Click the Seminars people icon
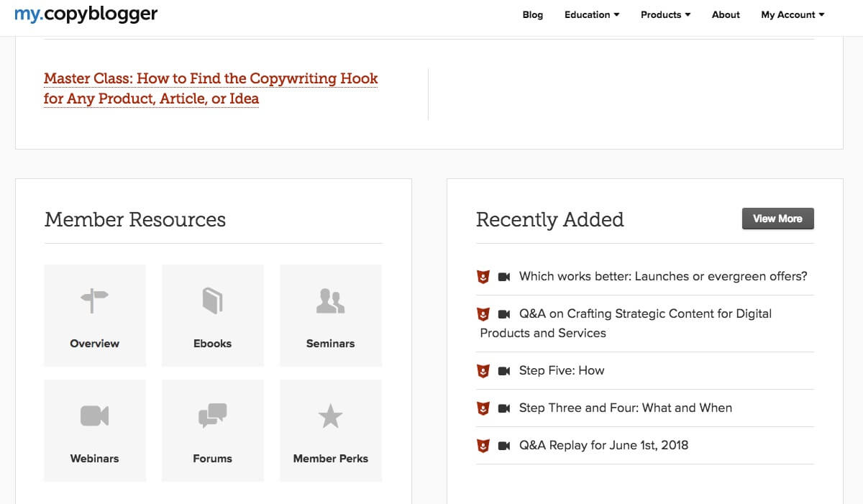Image resolution: width=863 pixels, height=504 pixels. point(330,301)
